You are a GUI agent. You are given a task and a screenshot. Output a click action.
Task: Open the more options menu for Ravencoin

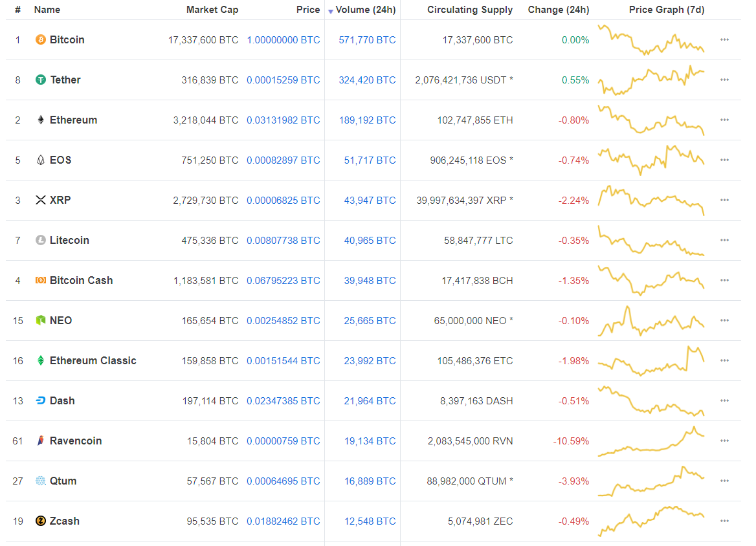click(724, 441)
